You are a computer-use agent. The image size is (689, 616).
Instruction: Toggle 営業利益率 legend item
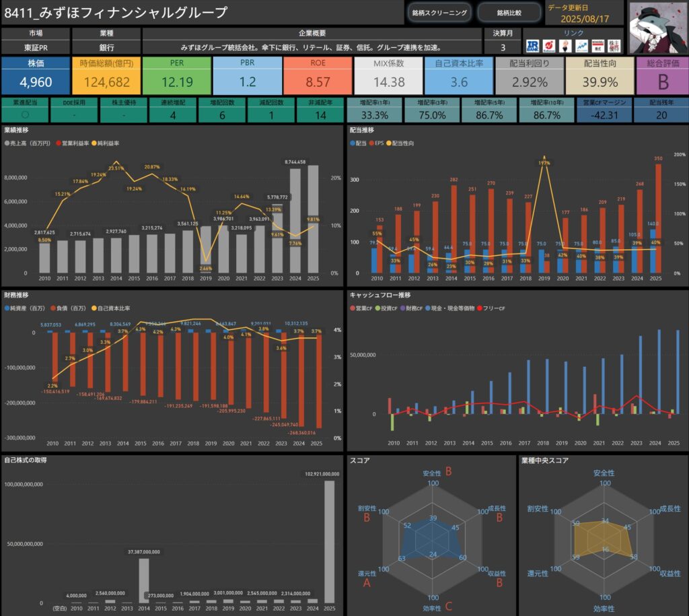pyautogui.click(x=73, y=143)
